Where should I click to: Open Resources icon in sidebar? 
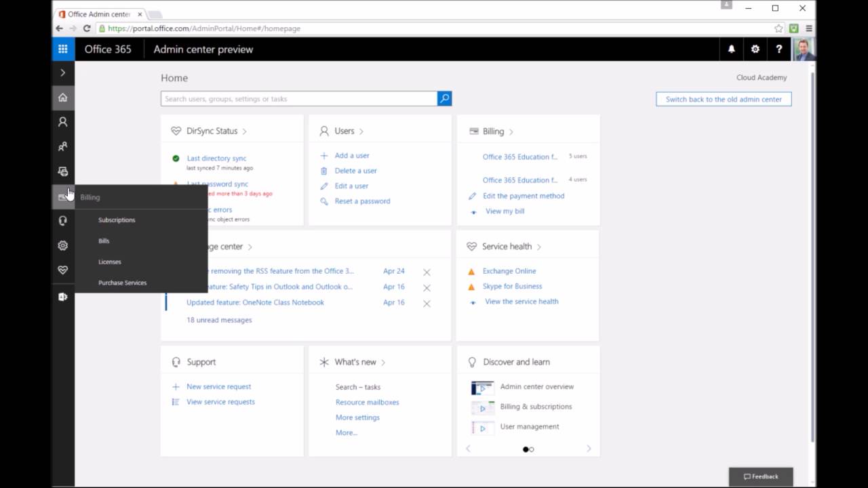pos(63,171)
